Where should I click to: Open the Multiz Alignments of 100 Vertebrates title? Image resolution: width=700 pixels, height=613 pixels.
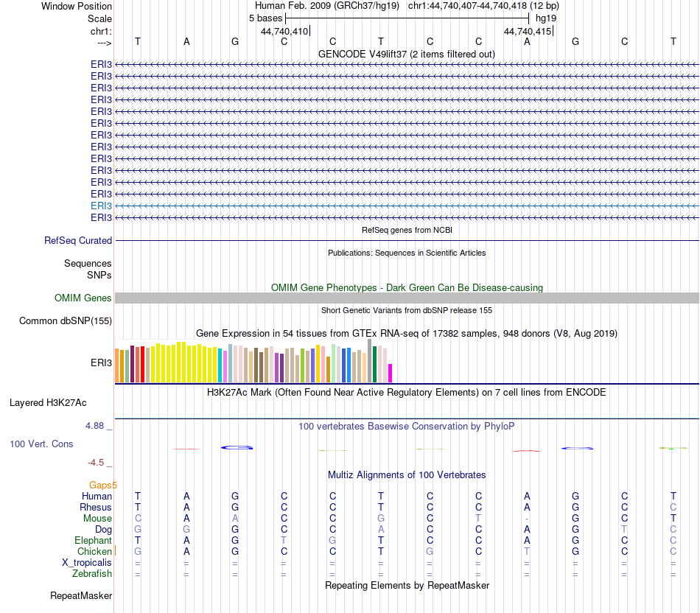coord(407,475)
